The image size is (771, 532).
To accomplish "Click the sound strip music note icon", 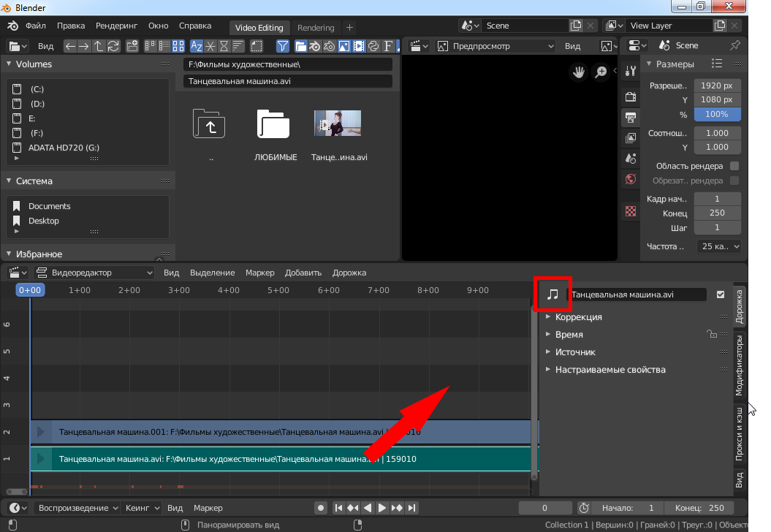I will [x=553, y=294].
